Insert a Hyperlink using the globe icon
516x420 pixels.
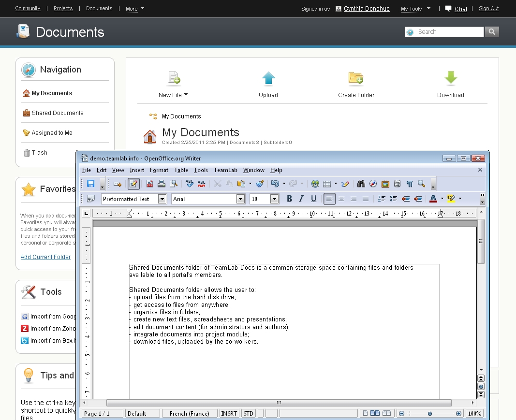(x=315, y=184)
